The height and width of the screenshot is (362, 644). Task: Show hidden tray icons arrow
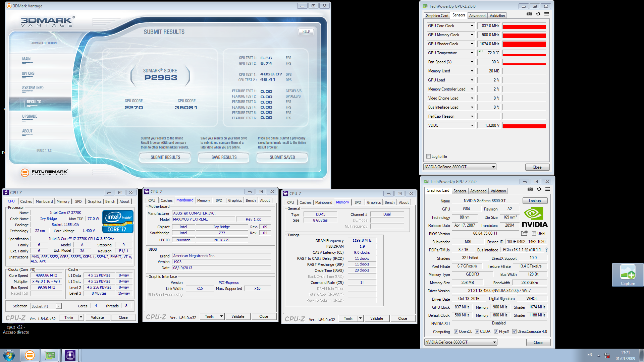599,356
